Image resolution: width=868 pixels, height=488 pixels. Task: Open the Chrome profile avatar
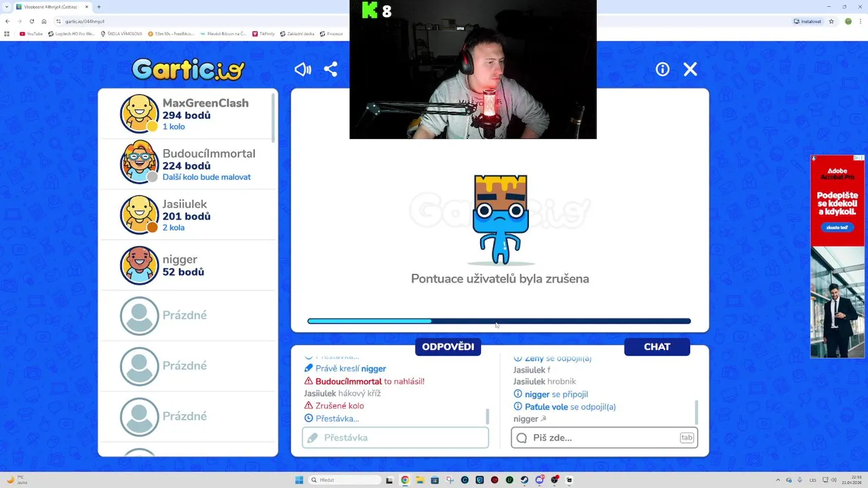click(x=848, y=22)
